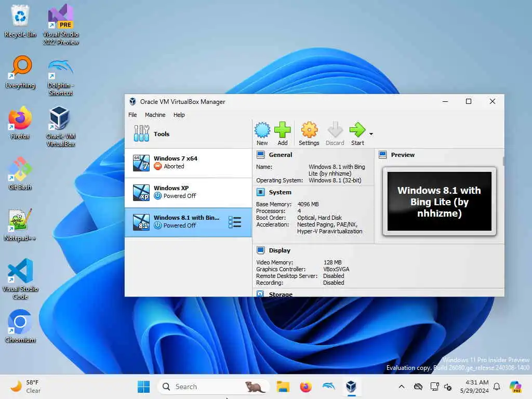Click the volume muted tray icon

pos(448,387)
